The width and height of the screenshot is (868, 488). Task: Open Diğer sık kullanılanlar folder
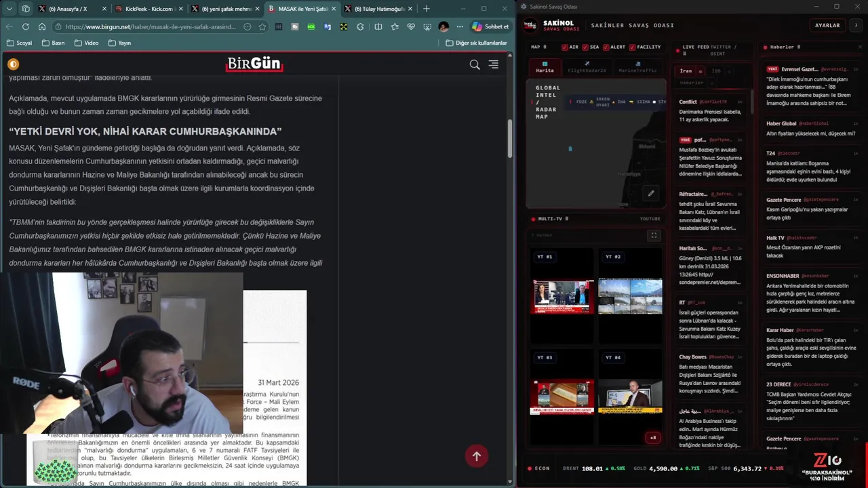pyautogui.click(x=476, y=43)
